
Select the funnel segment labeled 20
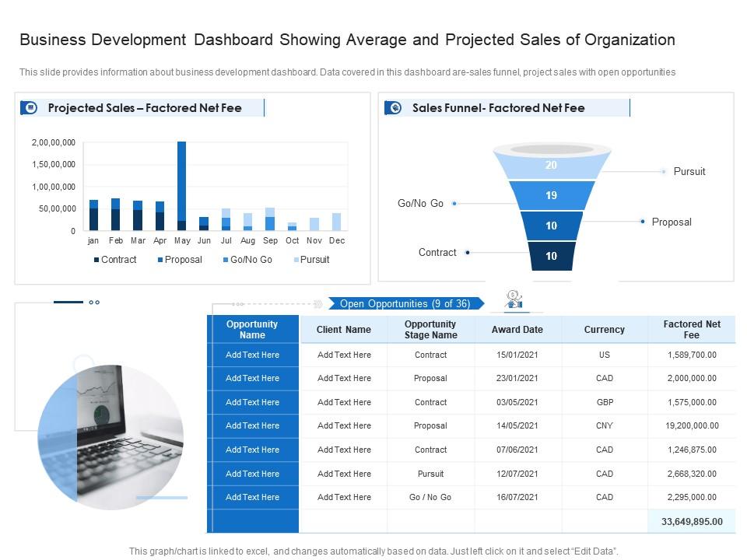pyautogui.click(x=551, y=165)
